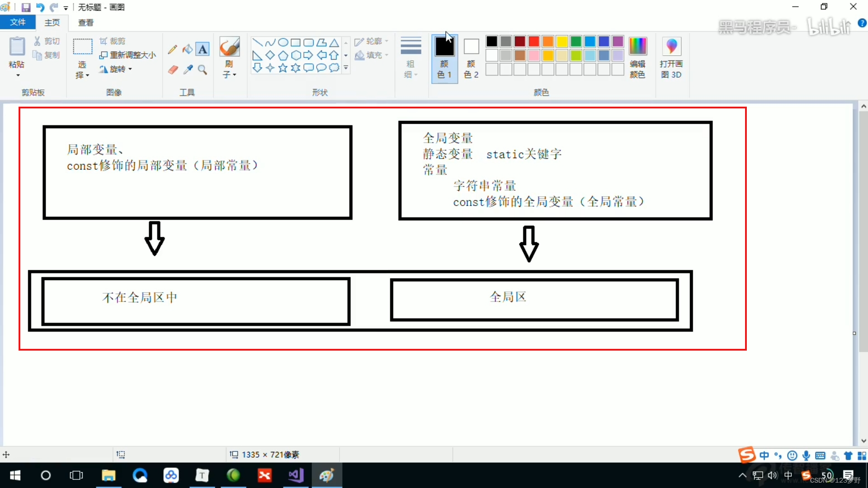Screen dimensions: 868x488
Task: Choose the Rounded rectangle callout shape
Action: [x=308, y=68]
